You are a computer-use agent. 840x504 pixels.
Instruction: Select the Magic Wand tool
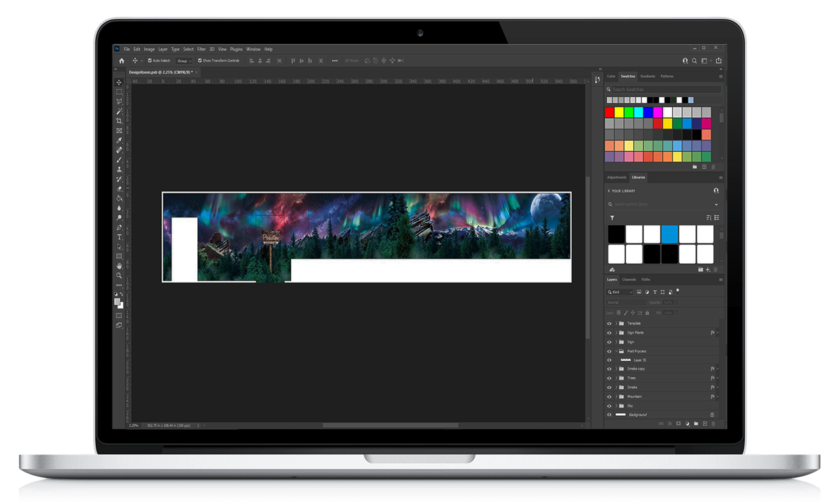(x=119, y=111)
